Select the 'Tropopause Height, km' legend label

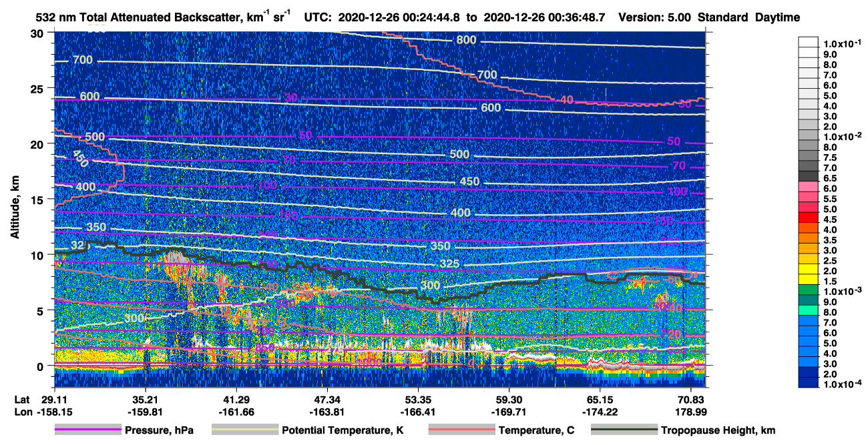coord(718,431)
